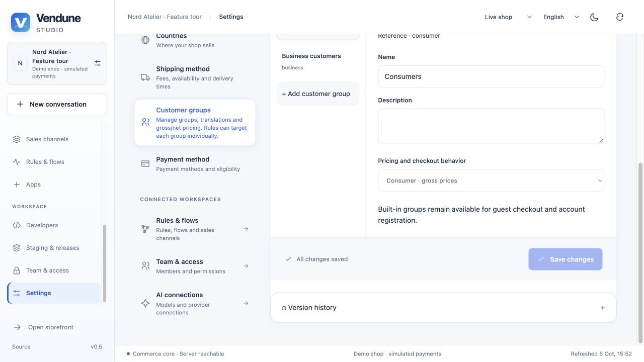Expand the Version history section

click(x=443, y=308)
